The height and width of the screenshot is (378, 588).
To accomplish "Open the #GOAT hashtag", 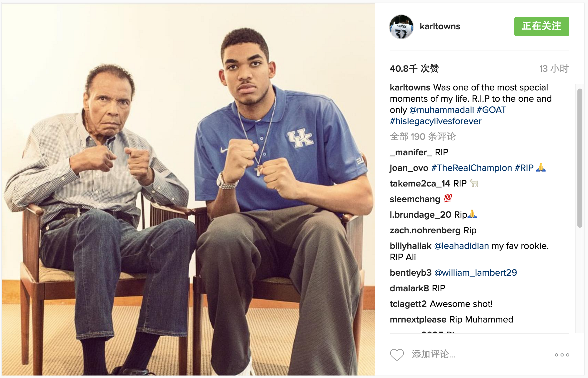I will tap(491, 110).
